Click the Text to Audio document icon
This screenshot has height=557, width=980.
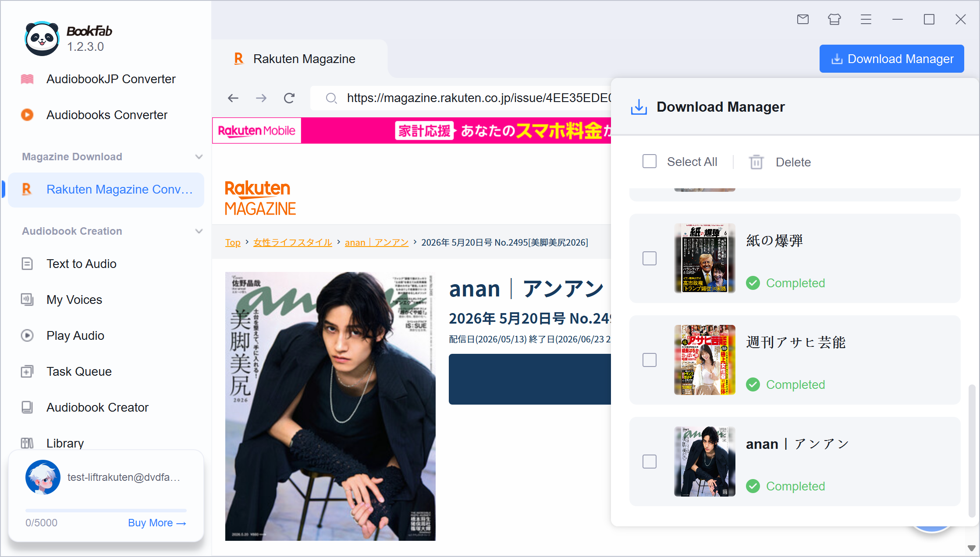tap(27, 264)
